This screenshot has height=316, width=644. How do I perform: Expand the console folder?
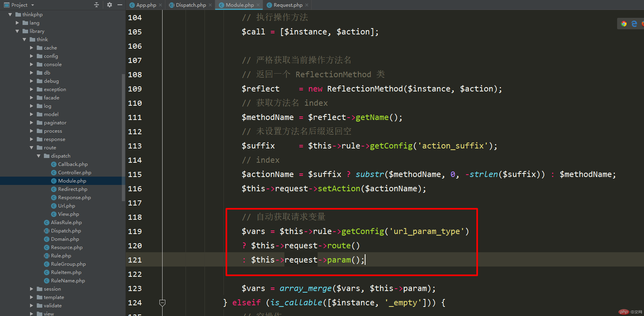[31, 65]
